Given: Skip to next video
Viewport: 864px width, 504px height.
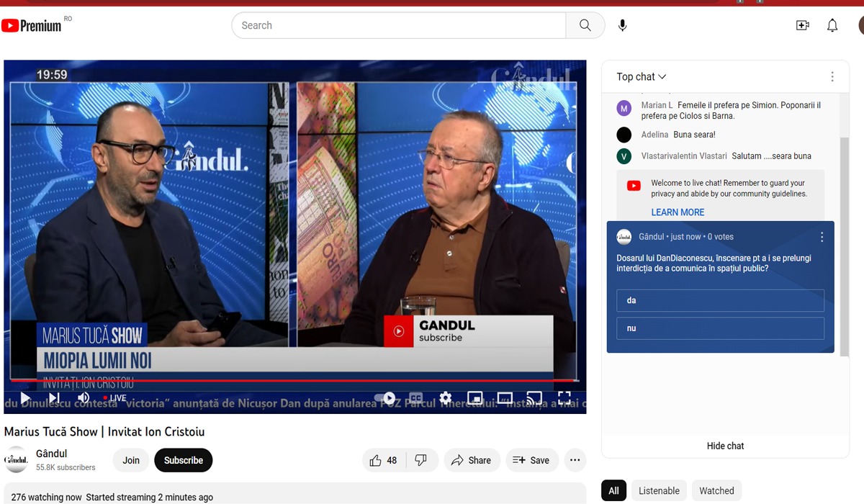Looking at the screenshot, I should (54, 397).
